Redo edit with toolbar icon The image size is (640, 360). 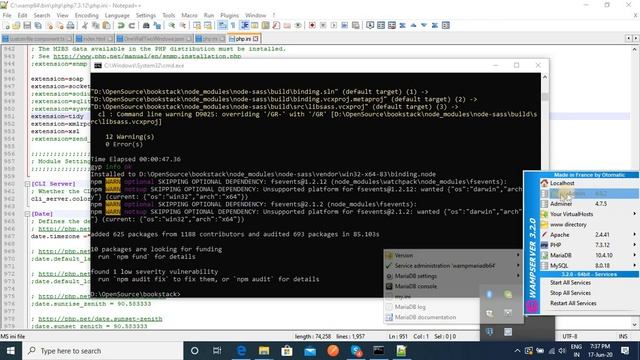[131, 25]
